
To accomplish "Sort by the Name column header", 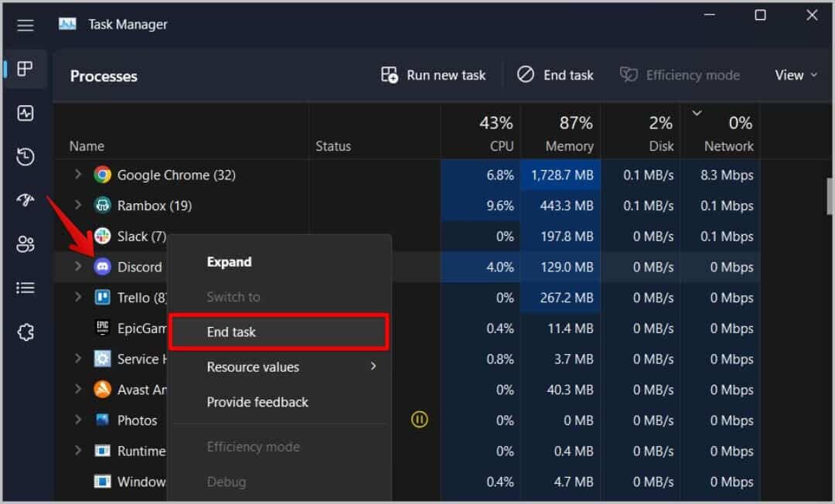I will coord(87,146).
